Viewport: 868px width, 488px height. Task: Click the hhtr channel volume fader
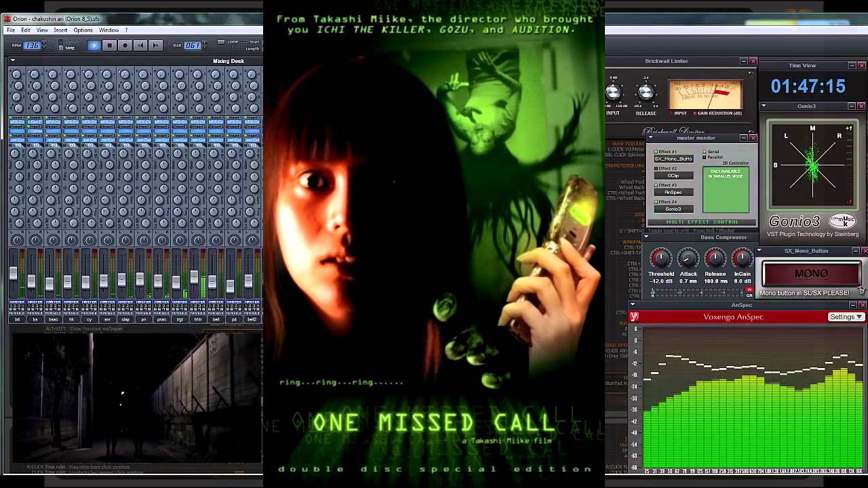click(x=194, y=277)
